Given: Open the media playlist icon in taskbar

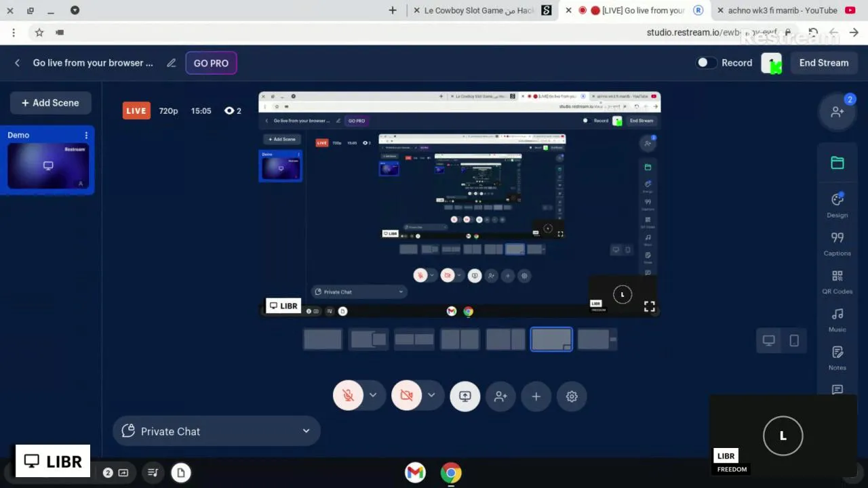Looking at the screenshot, I should pos(153,472).
